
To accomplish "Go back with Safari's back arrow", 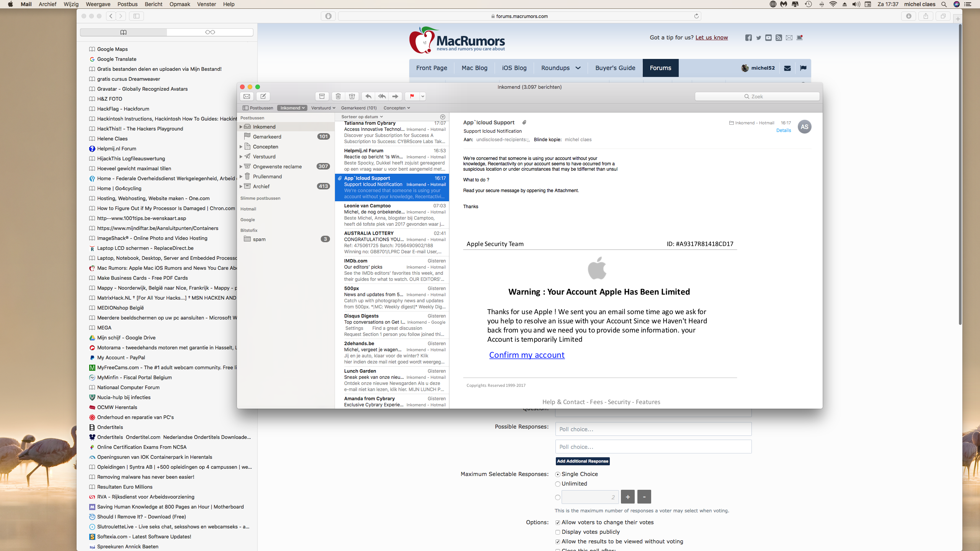I will tap(111, 16).
